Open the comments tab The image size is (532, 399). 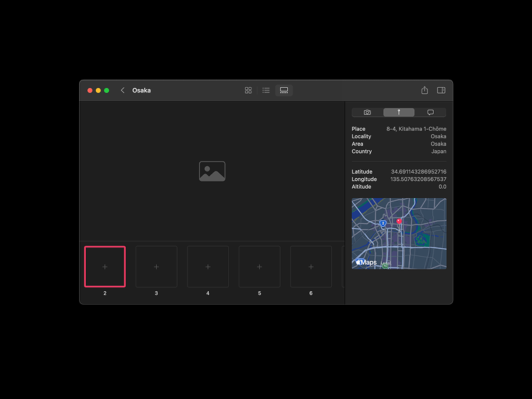(430, 112)
